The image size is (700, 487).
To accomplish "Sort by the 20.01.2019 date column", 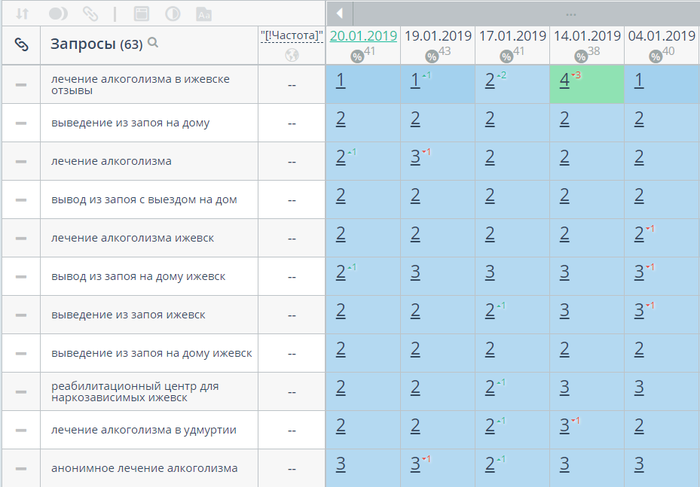I will click(362, 35).
